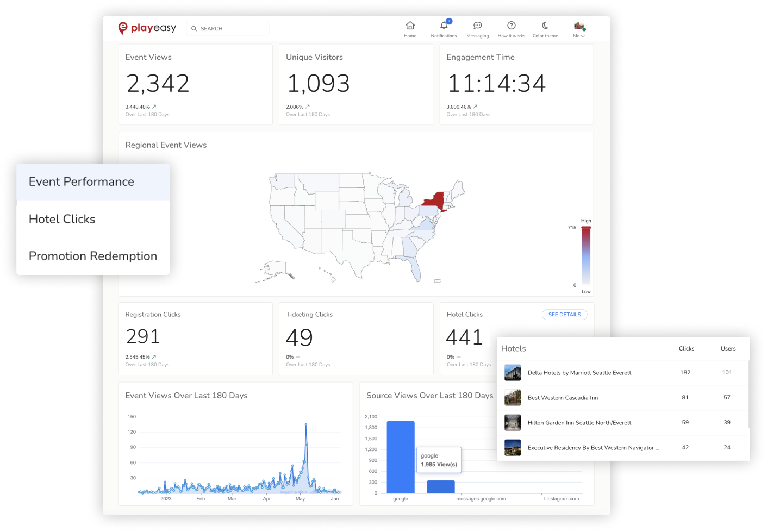
Task: Open the Me profile avatar
Action: click(579, 26)
